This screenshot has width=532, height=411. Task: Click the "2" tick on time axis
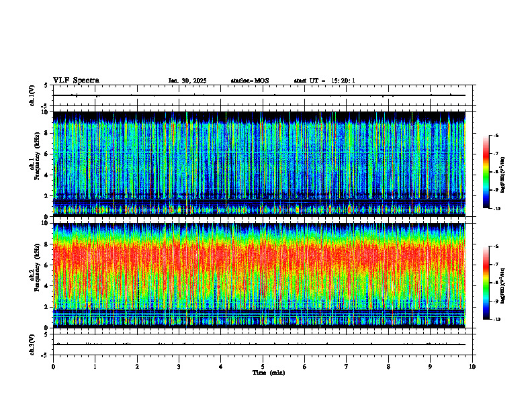point(137,367)
